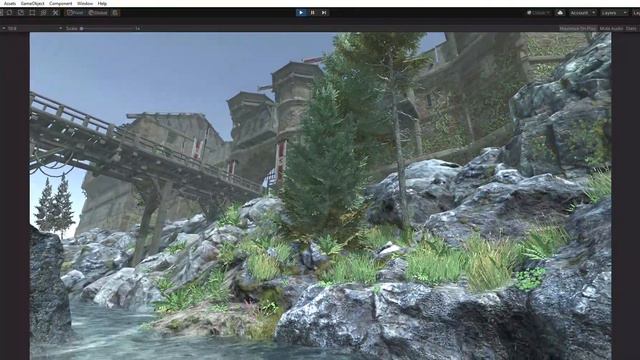Toggle the Pivot handle position button
This screenshot has width=640, height=360.
pyautogui.click(x=75, y=13)
